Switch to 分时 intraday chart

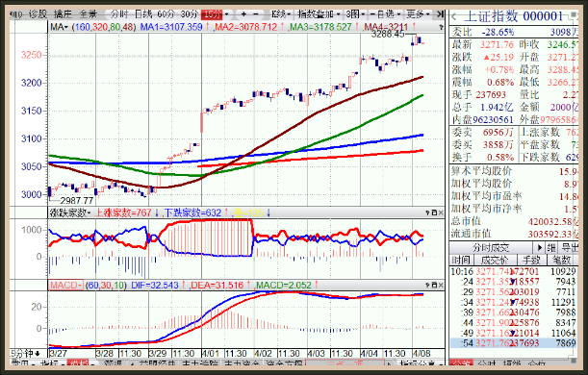point(119,14)
